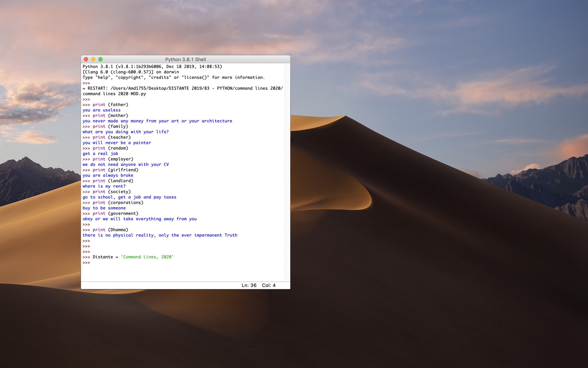This screenshot has height=368, width=588.
Task: Click the Ln: 36 status indicator
Action: [x=249, y=285]
